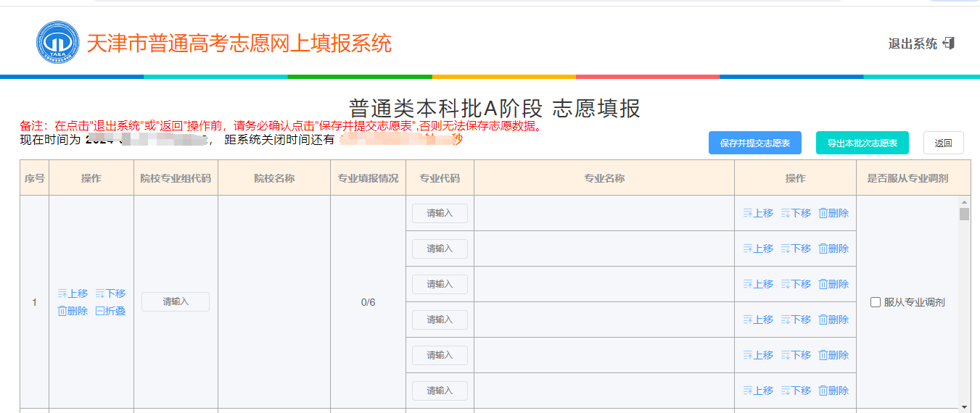Click the 0/6 major count cell
The image size is (980, 413).
[x=368, y=302]
